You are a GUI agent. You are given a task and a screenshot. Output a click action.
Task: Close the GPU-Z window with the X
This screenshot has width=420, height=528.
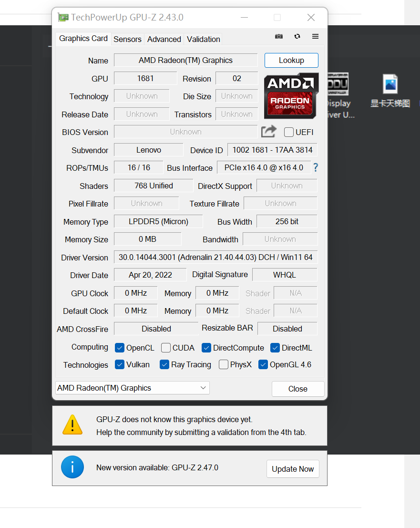tap(311, 18)
